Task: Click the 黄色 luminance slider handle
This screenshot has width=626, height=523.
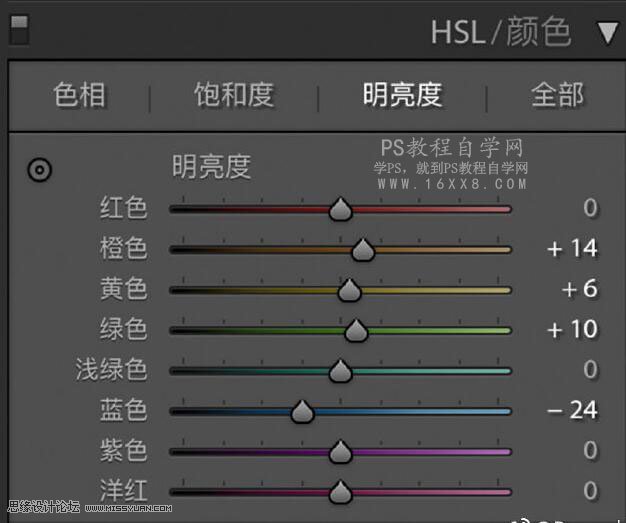Action: point(349,290)
